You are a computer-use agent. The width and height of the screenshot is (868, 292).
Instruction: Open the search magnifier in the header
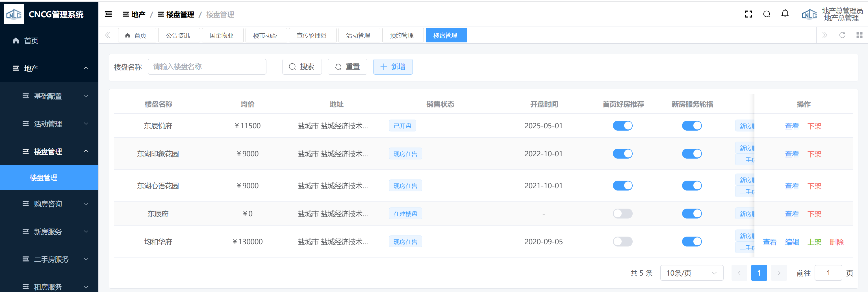(767, 14)
